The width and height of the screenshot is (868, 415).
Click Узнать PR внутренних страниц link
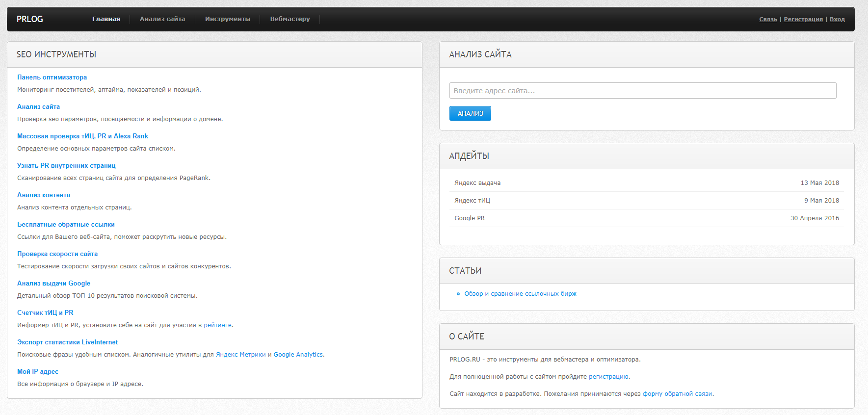tap(66, 166)
